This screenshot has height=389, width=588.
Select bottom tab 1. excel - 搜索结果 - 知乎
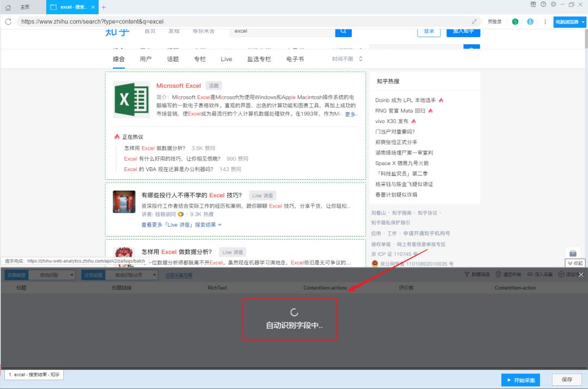(x=34, y=375)
